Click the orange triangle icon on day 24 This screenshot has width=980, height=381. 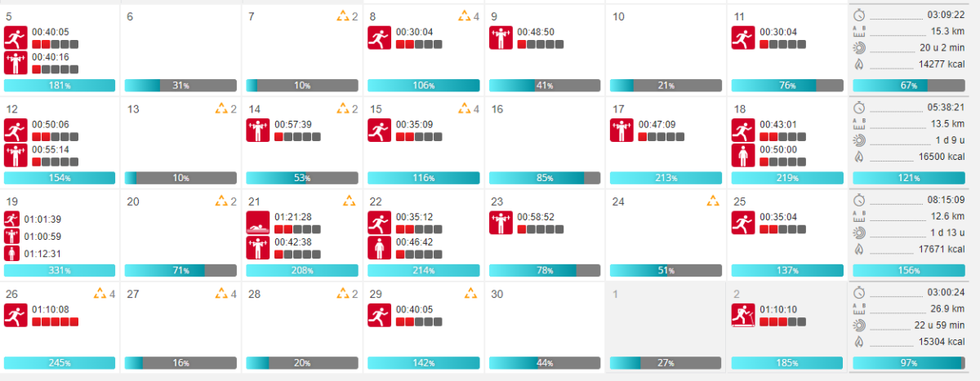click(x=713, y=201)
